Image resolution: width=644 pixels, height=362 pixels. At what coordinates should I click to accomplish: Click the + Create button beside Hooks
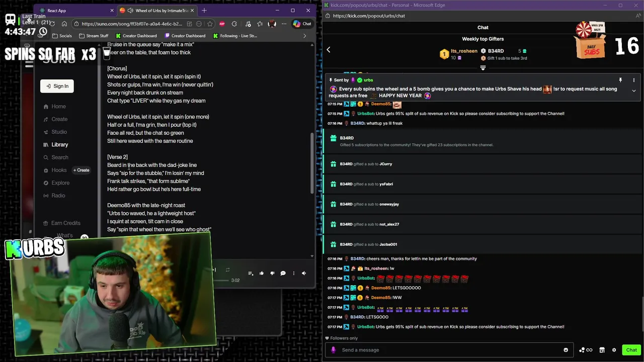[x=82, y=170]
